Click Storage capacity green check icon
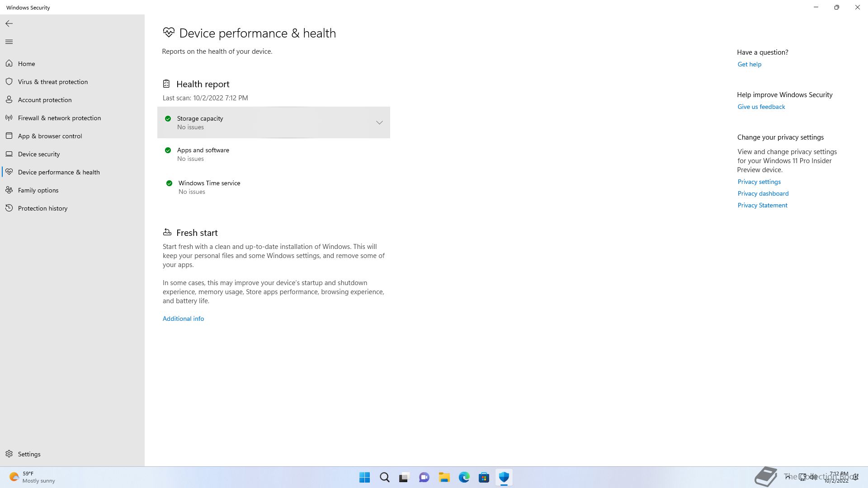Screen dimensions: 868x488 click(168, 118)
